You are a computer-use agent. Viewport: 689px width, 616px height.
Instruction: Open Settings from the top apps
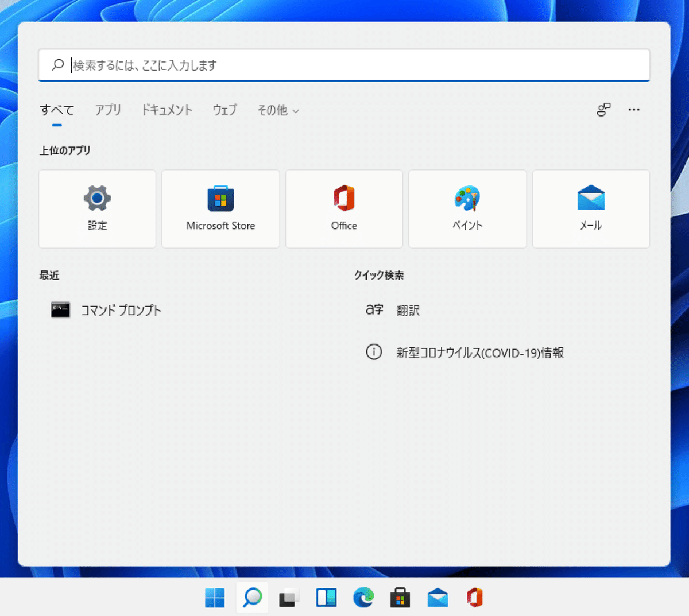pyautogui.click(x=96, y=208)
